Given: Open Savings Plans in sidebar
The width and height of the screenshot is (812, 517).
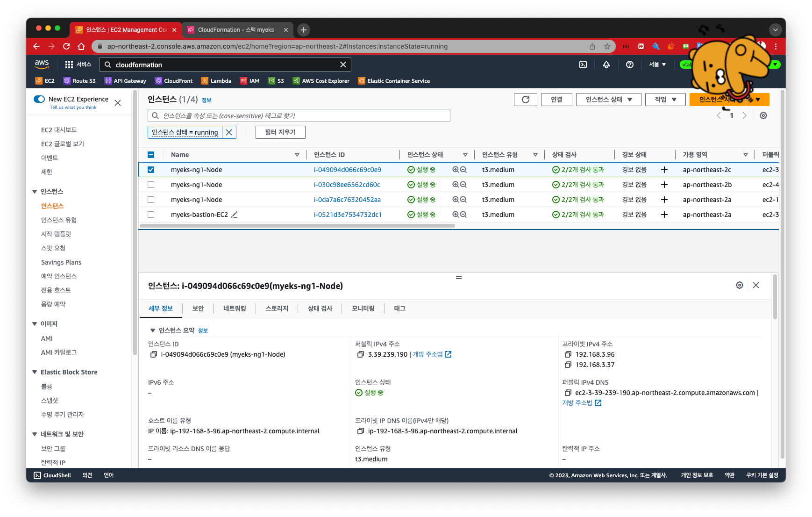Looking at the screenshot, I should pos(61,262).
